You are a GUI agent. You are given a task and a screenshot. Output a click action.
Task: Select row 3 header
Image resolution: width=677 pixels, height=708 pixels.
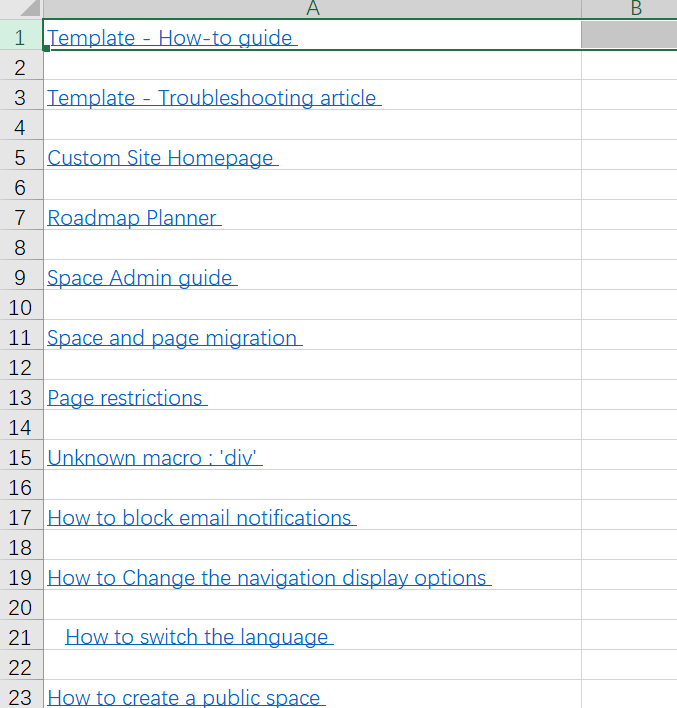pos(21,95)
